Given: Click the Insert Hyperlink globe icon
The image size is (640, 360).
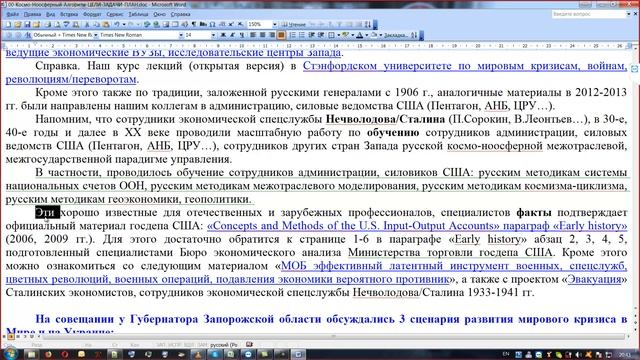Looking at the screenshot, I should (156, 24).
